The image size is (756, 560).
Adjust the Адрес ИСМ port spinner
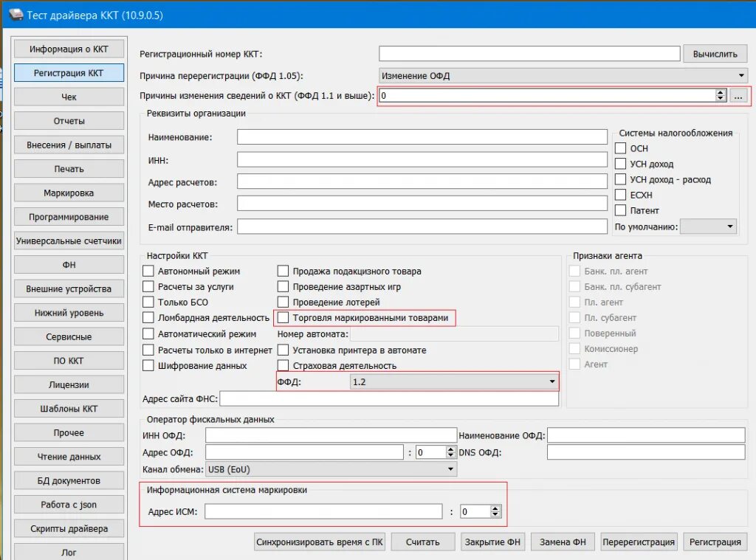coord(495,511)
